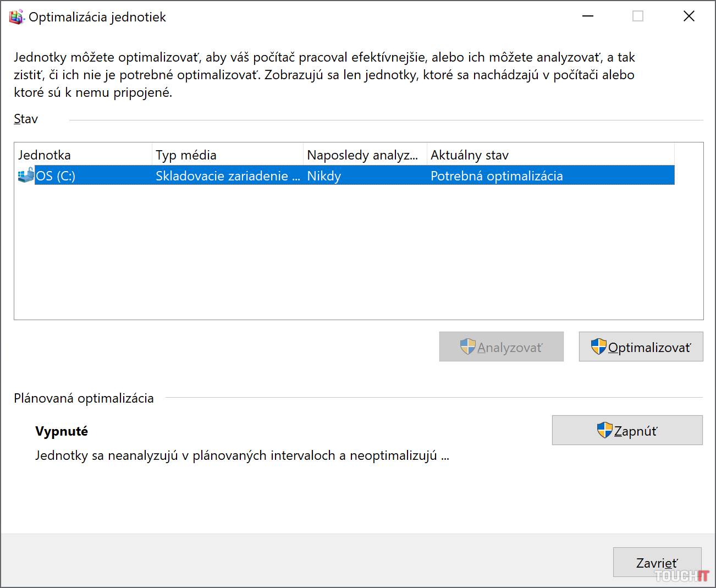Screen dimensions: 716x588
Task: Click the 'Potrebná optimalizácia' status cell
Action: tap(497, 175)
